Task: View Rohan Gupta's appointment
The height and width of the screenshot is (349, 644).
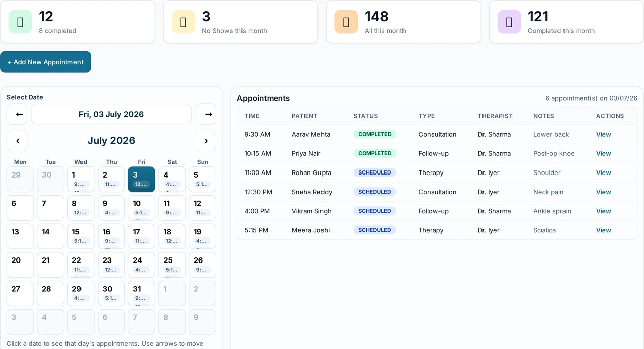Action: click(603, 172)
